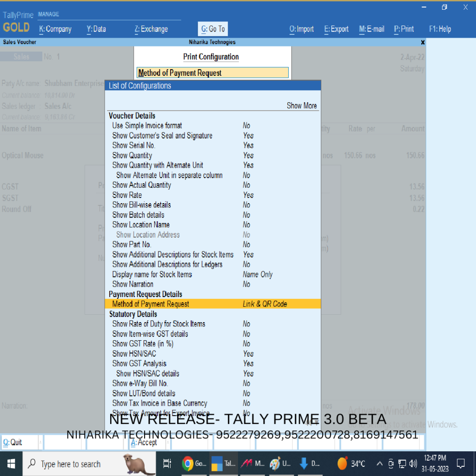This screenshot has width=476, height=476.
Task: Click the network icon in system tray
Action: pyautogui.click(x=402, y=464)
